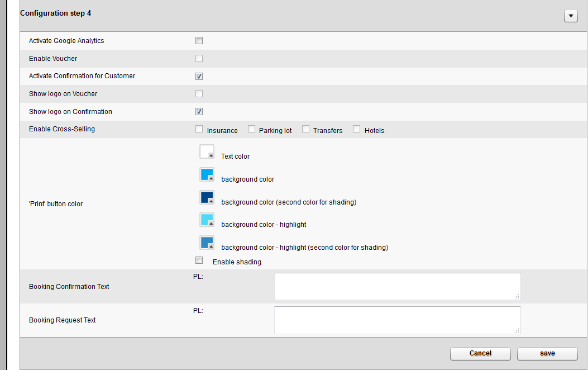Enable Transfers cross-selling checkbox
The width and height of the screenshot is (588, 370).
pos(305,129)
